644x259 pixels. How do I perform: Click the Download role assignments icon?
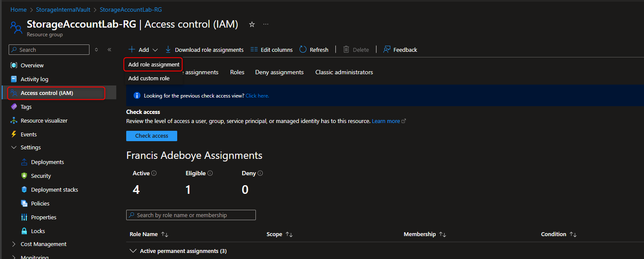(168, 50)
